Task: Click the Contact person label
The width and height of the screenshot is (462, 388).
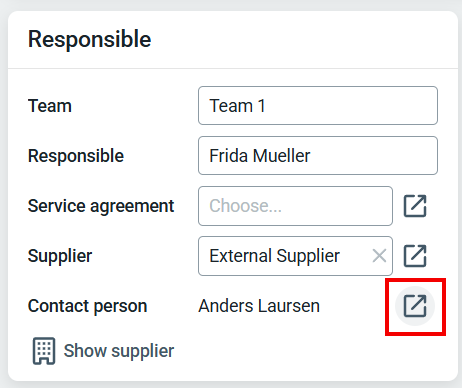Action: [88, 306]
